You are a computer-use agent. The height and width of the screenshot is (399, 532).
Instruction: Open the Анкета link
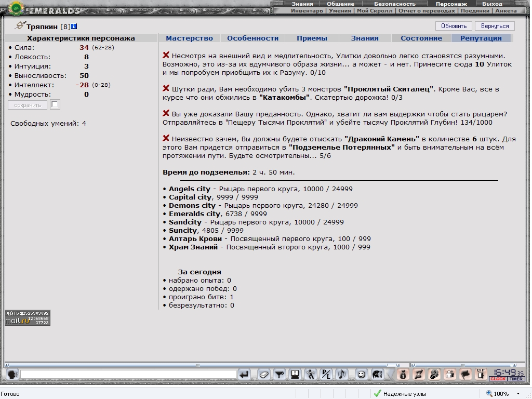click(x=506, y=10)
